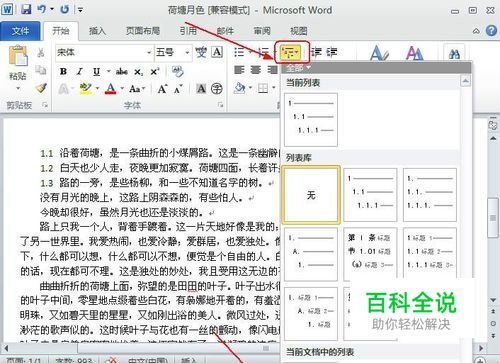This screenshot has height=363, width=500.
Task: Open font dialog launcher
Action: (x=220, y=105)
